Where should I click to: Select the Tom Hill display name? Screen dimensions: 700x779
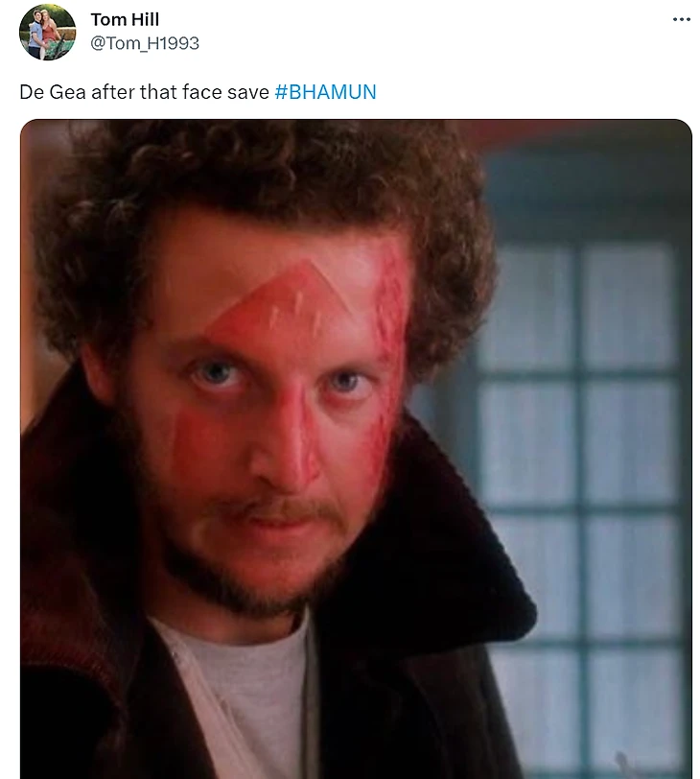(x=125, y=19)
